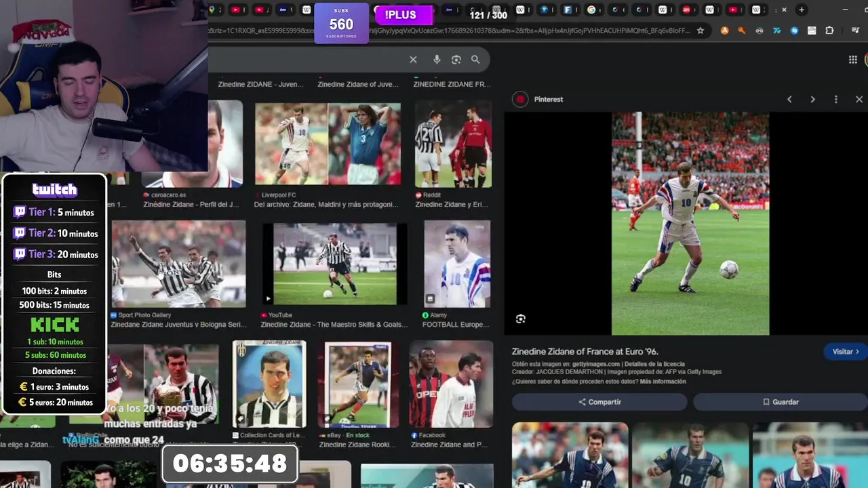Close the image preview panel

click(x=859, y=99)
